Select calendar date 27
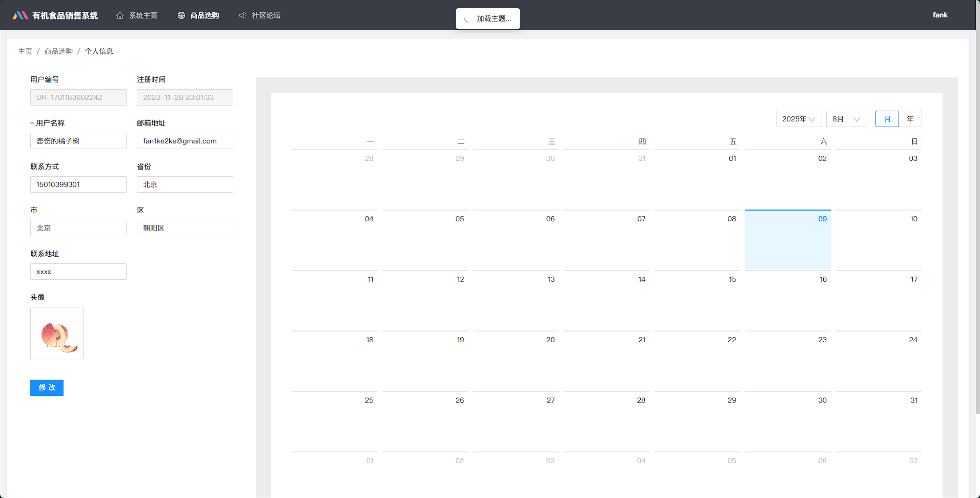980x498 pixels. [x=516, y=421]
